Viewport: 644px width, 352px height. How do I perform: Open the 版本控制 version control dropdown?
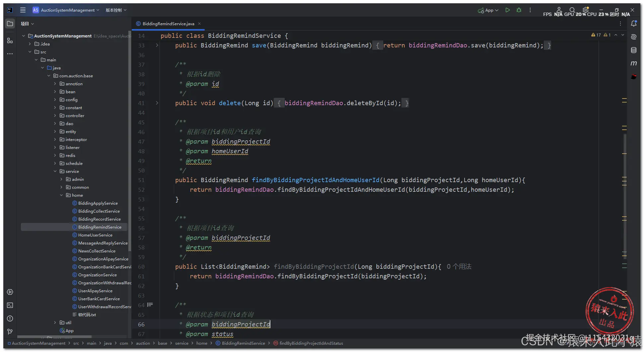(116, 10)
